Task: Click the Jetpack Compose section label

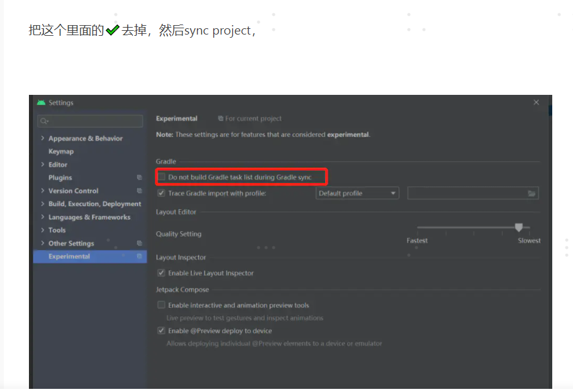Action: [182, 290]
